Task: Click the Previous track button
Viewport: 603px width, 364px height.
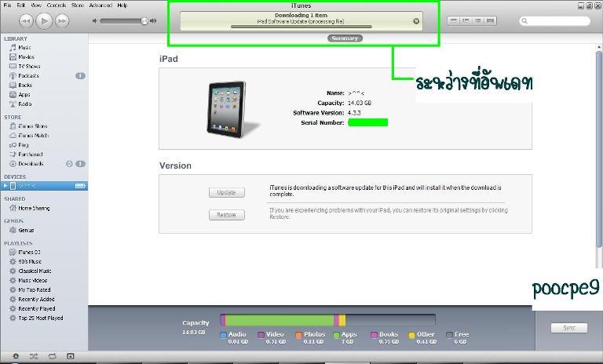Action: click(x=26, y=20)
